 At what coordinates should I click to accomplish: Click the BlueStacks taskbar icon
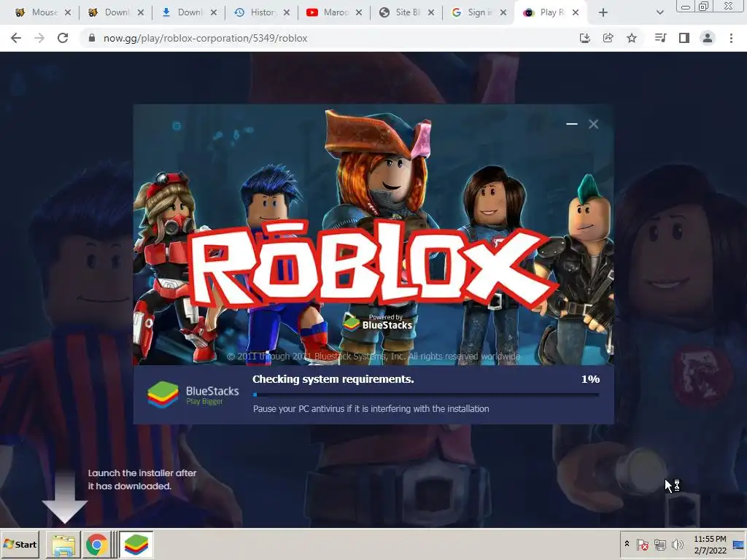click(x=136, y=545)
